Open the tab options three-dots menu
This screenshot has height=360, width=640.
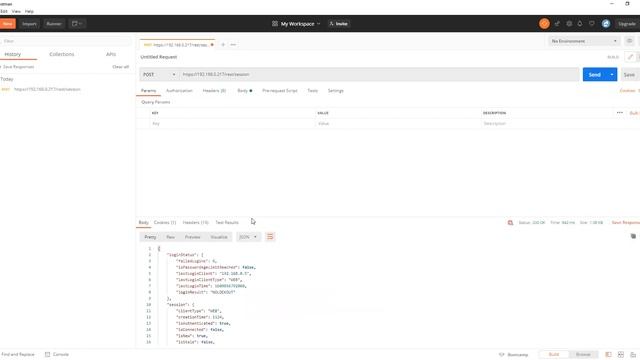(233, 44)
